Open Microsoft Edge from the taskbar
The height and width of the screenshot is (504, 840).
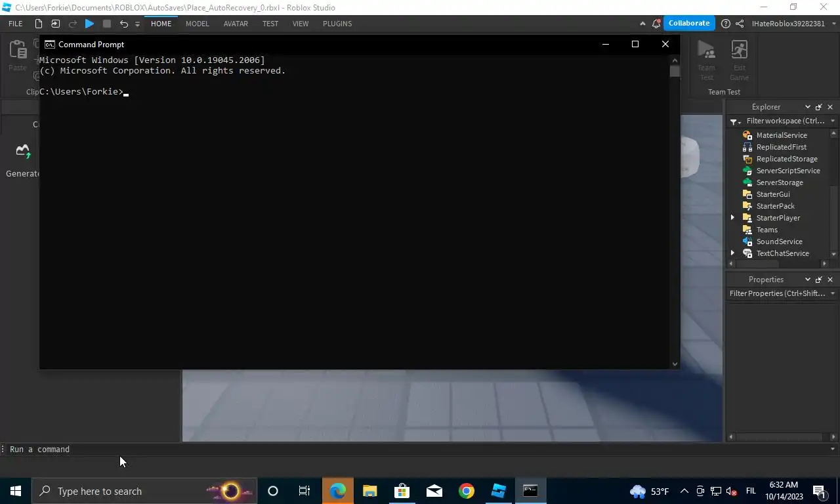pyautogui.click(x=337, y=491)
